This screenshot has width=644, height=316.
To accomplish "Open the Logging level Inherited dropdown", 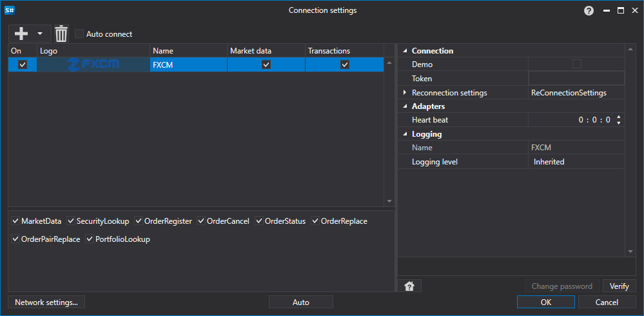I will (576, 162).
